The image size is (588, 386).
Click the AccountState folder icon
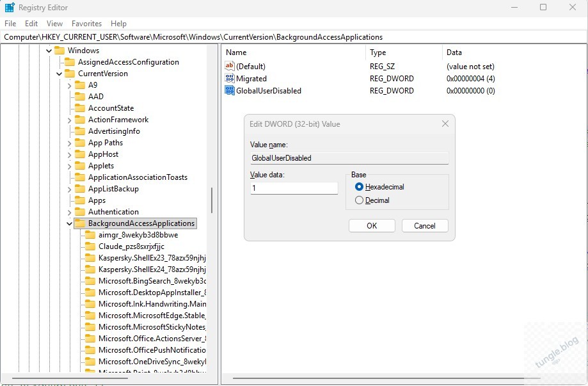click(80, 108)
